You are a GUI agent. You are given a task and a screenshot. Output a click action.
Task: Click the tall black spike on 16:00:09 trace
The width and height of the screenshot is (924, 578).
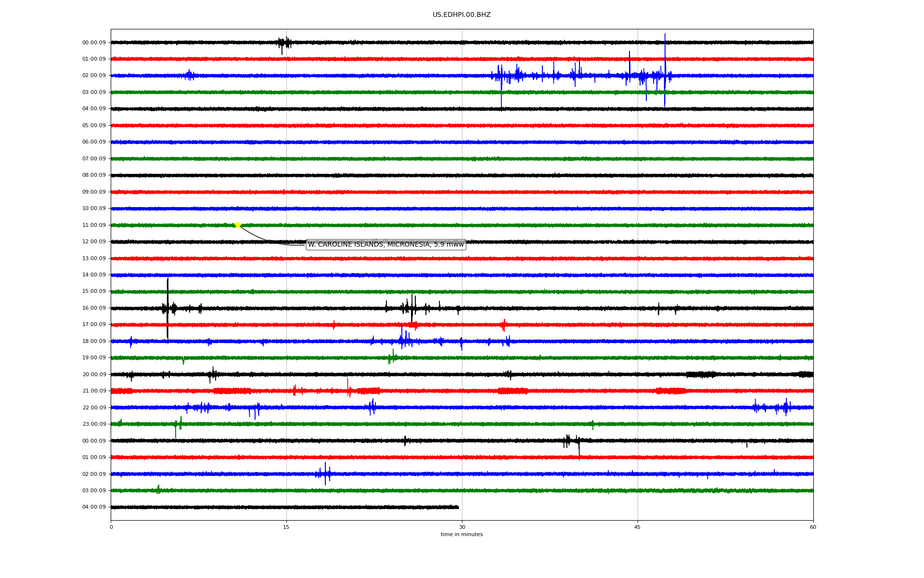point(167,299)
